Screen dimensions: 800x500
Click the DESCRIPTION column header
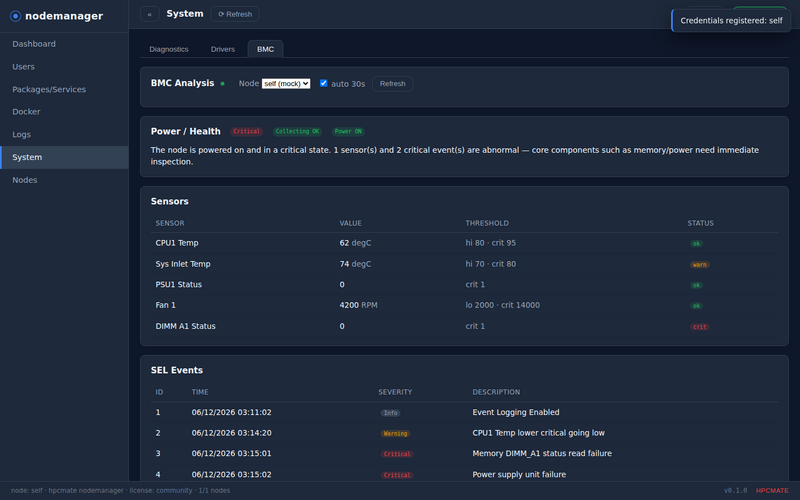point(496,392)
